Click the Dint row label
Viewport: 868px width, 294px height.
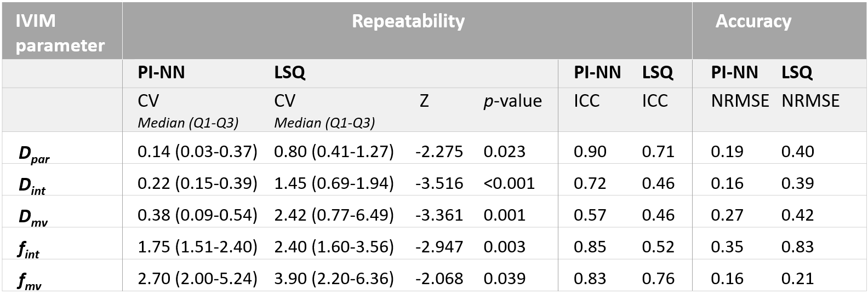tap(32, 186)
